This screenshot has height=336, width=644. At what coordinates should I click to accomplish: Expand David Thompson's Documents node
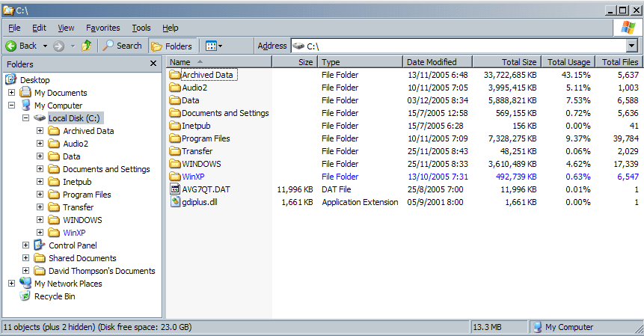[26, 271]
